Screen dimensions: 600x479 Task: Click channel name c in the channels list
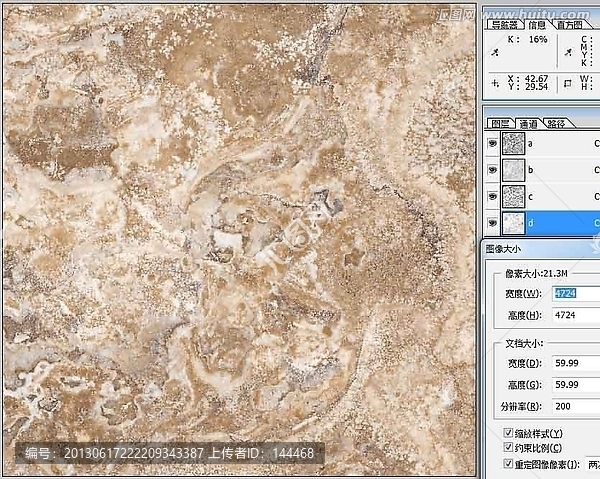tap(530, 197)
